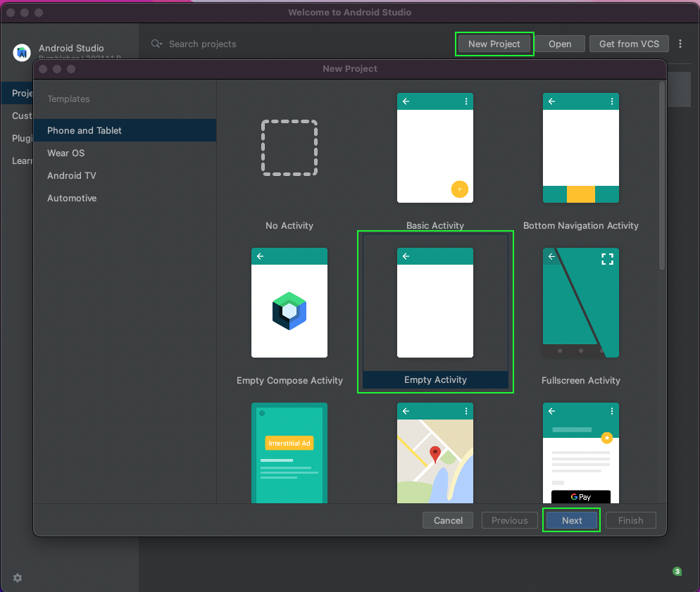Open the vertical three-dot options menu
The width and height of the screenshot is (700, 592).
pyautogui.click(x=680, y=44)
